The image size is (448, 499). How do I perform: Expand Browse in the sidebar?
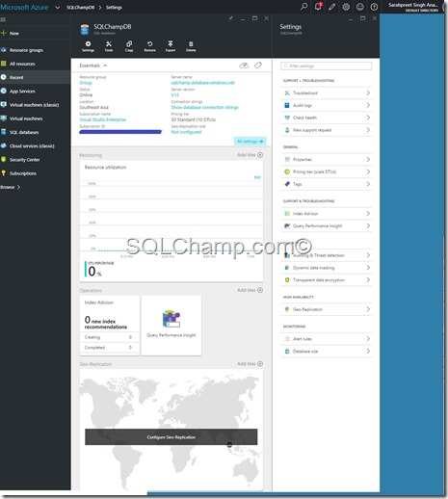coord(11,187)
